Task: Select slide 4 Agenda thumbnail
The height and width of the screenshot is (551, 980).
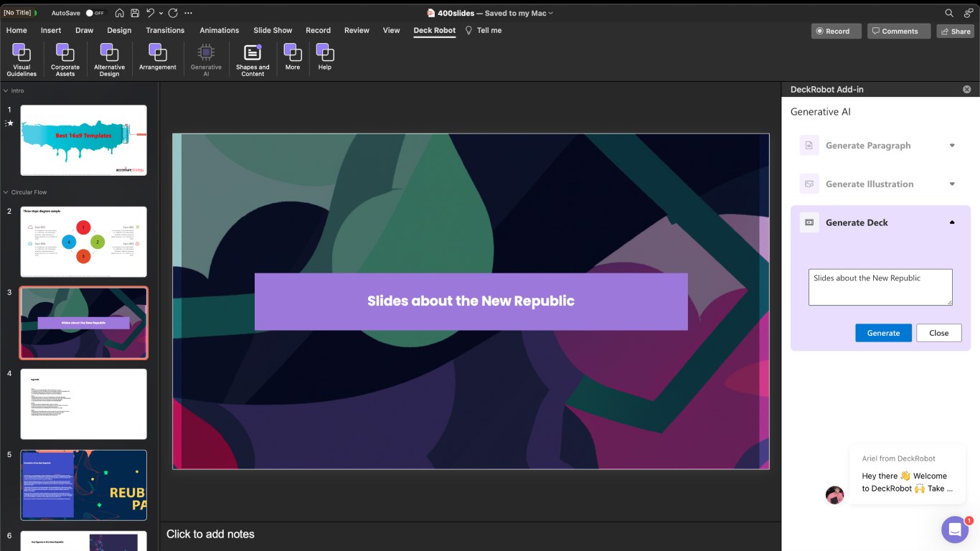Action: (84, 404)
